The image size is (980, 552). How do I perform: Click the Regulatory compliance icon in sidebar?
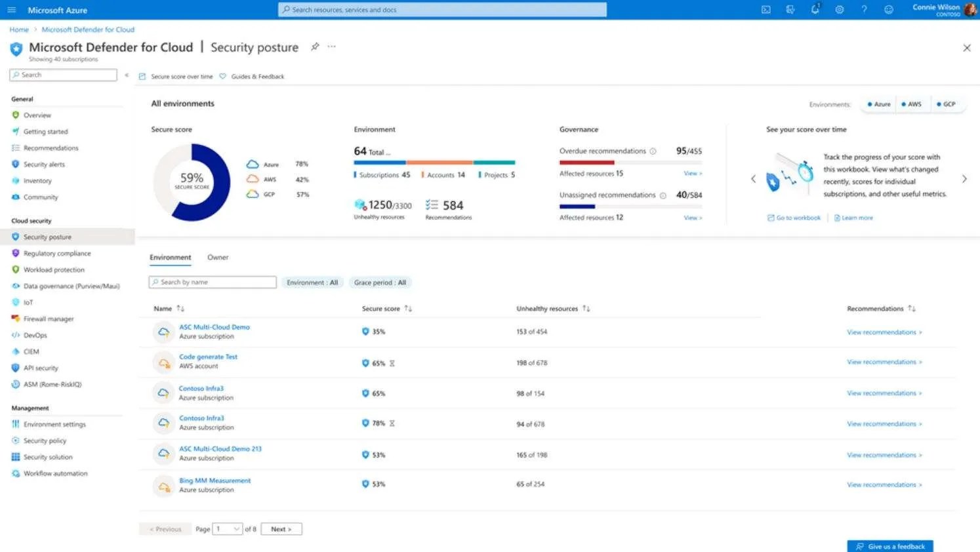(16, 254)
